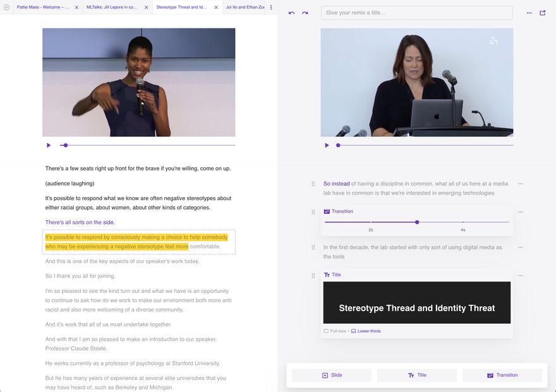Play the remix preview video
Viewport: 556px width, 392px height.
327,145
